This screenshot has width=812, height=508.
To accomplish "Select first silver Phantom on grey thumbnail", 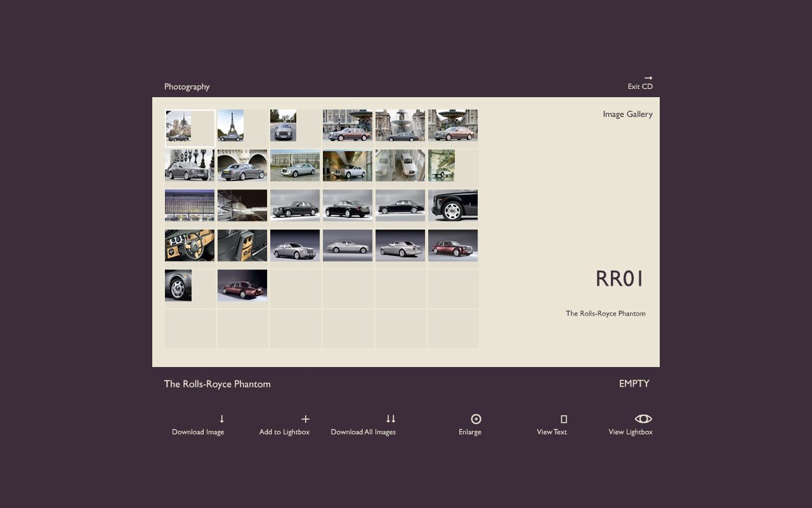I will point(348,246).
